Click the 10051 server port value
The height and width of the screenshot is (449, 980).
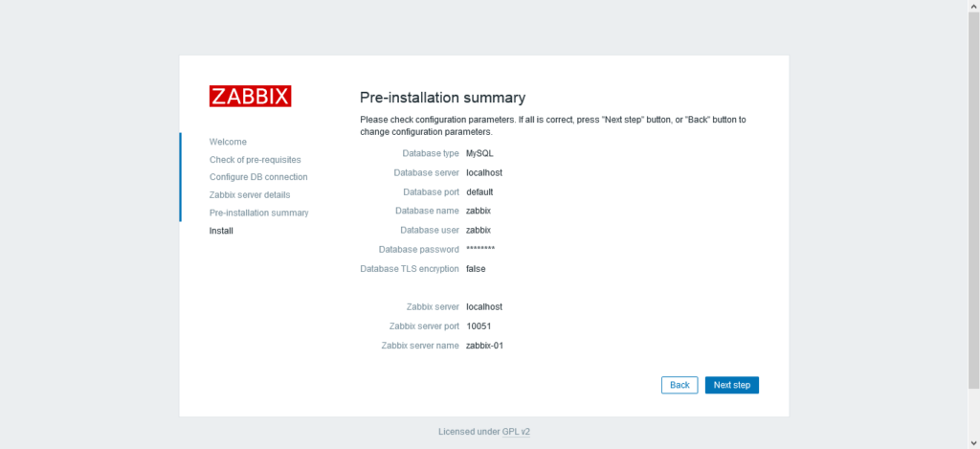(x=479, y=326)
